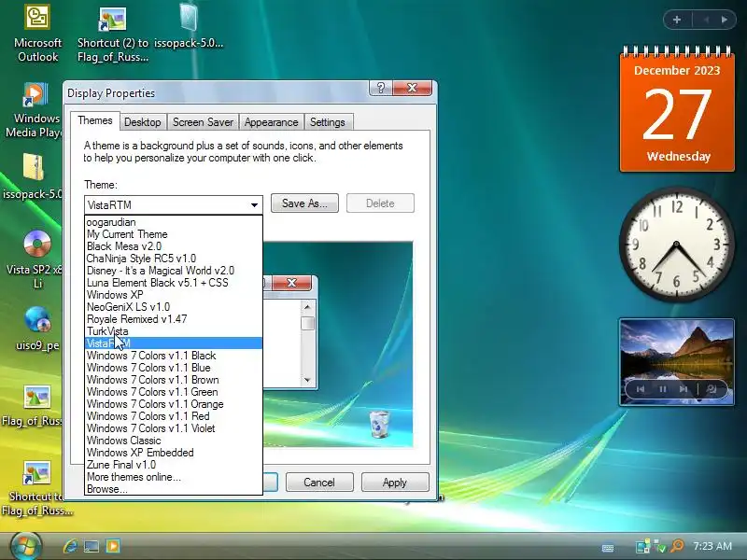Switch to the Appearance tab

[x=271, y=122]
